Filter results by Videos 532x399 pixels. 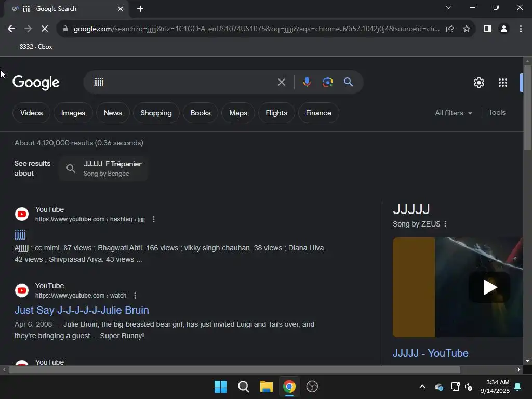click(x=31, y=113)
